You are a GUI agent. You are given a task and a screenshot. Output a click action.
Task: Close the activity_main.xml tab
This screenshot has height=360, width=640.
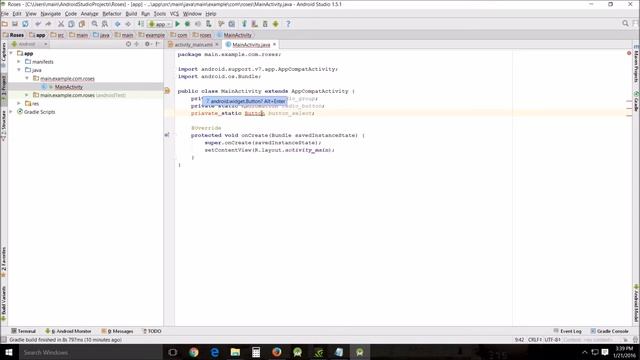(x=217, y=44)
